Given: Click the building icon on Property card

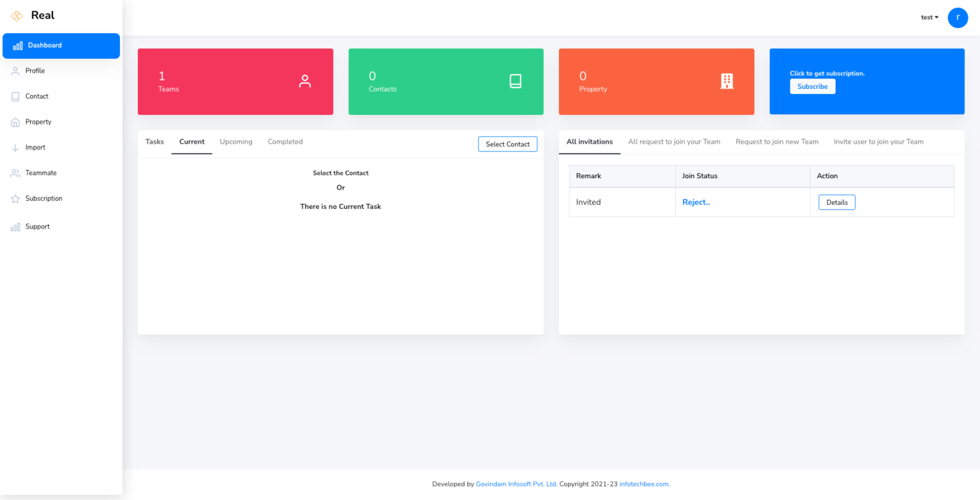Looking at the screenshot, I should click(726, 81).
